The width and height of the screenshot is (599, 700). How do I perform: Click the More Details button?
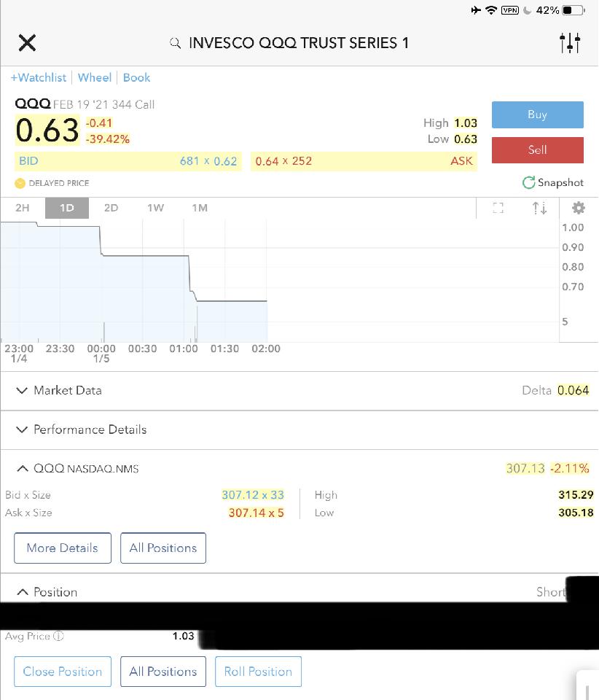[63, 548]
